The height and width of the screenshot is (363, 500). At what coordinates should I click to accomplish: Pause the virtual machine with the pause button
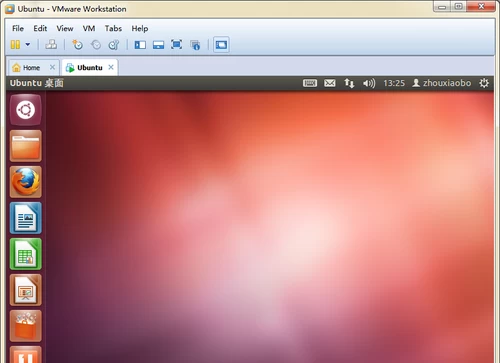[x=15, y=45]
